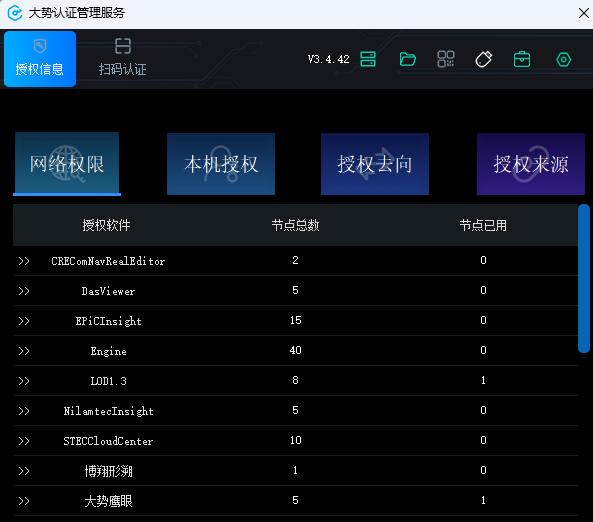The height and width of the screenshot is (522, 593).
Task: Click the DasViewer software name
Action: tap(108, 291)
